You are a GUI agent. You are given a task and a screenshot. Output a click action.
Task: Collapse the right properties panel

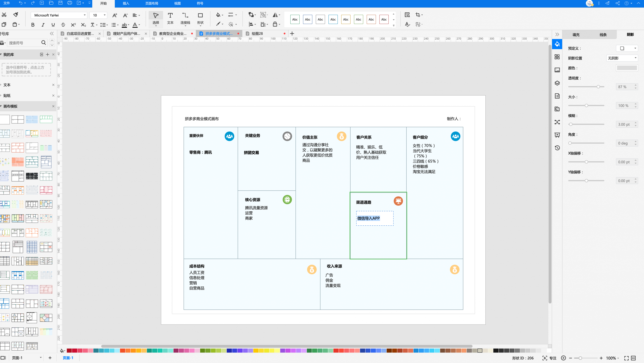pyautogui.click(x=557, y=34)
